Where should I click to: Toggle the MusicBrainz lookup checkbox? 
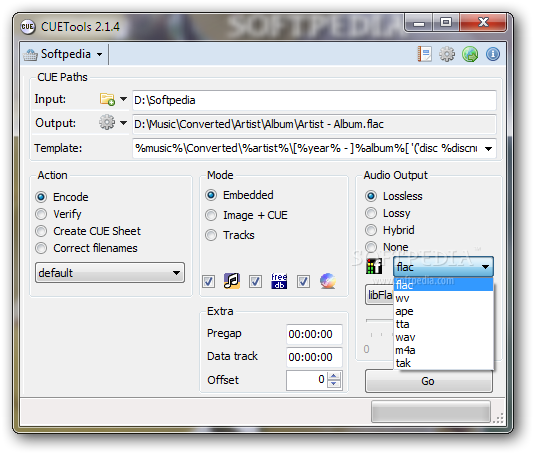[208, 282]
